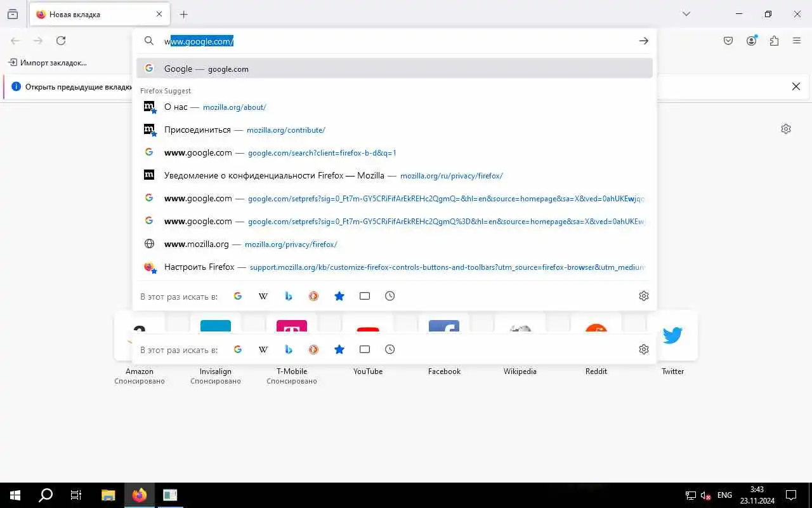Open the muted volume tray icon

tap(706, 495)
